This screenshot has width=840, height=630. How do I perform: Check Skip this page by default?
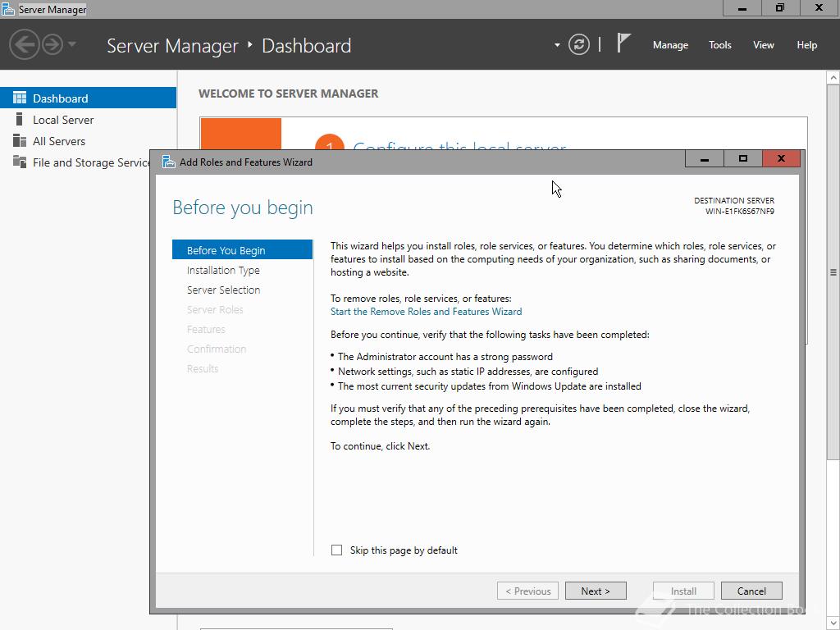point(336,550)
